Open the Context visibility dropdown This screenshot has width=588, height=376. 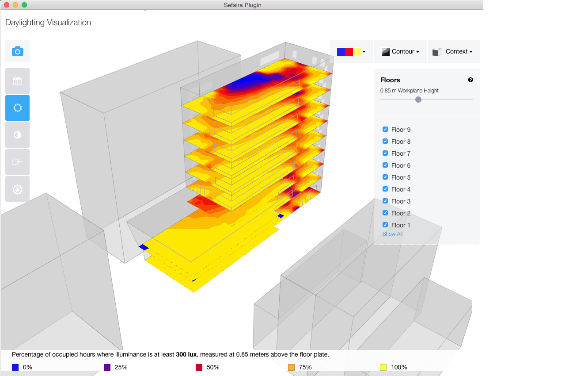(454, 51)
